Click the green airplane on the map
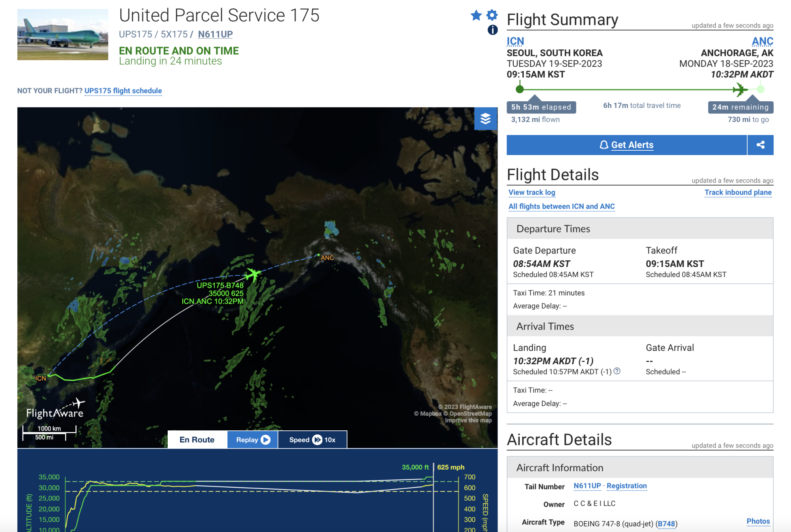The height and width of the screenshot is (532, 791). click(x=252, y=274)
